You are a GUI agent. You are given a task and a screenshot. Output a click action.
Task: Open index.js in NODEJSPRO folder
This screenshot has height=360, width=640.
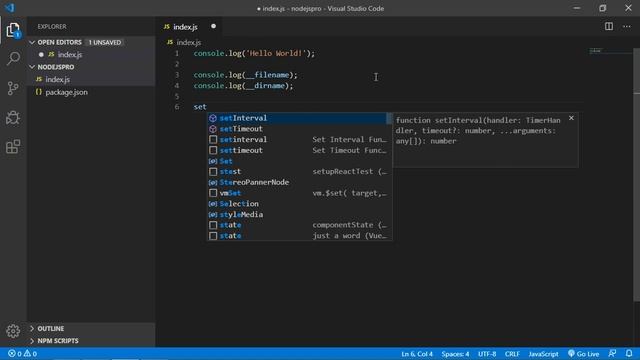point(58,80)
